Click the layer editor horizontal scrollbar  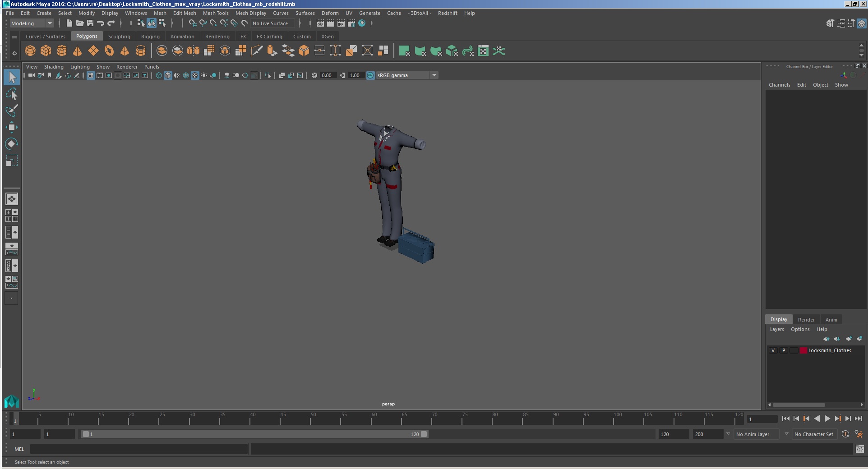[799, 405]
